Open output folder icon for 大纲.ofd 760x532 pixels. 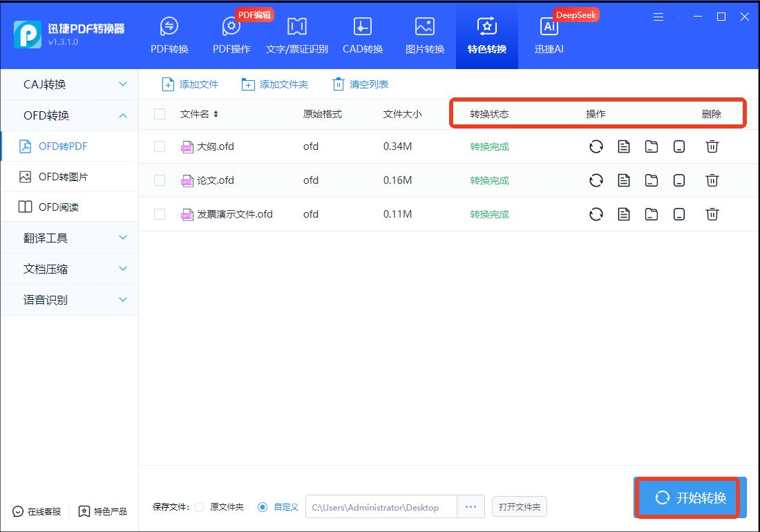pos(652,146)
